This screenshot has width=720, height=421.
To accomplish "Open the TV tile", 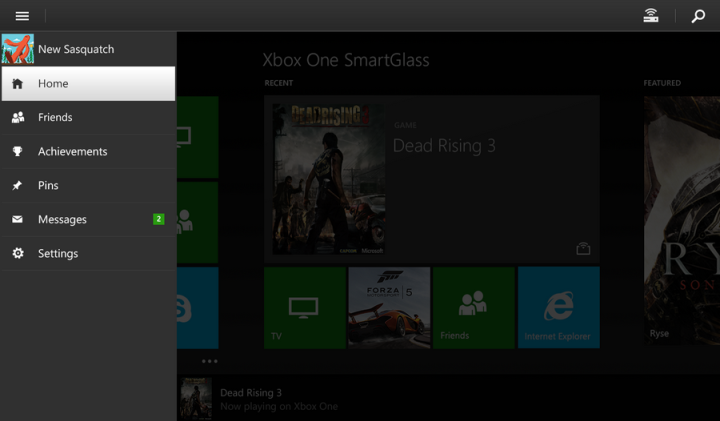I will (x=304, y=308).
